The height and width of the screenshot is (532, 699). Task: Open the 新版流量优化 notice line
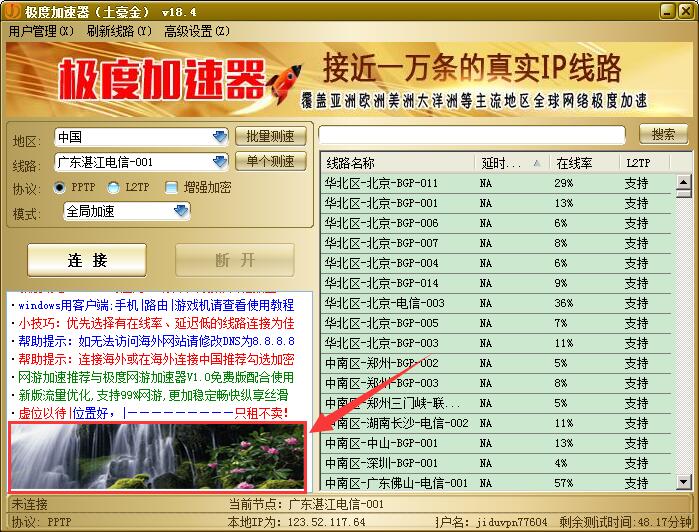point(153,395)
